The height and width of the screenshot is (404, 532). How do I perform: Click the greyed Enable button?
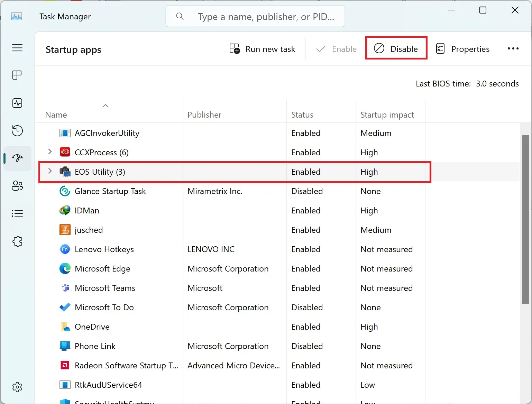point(336,49)
